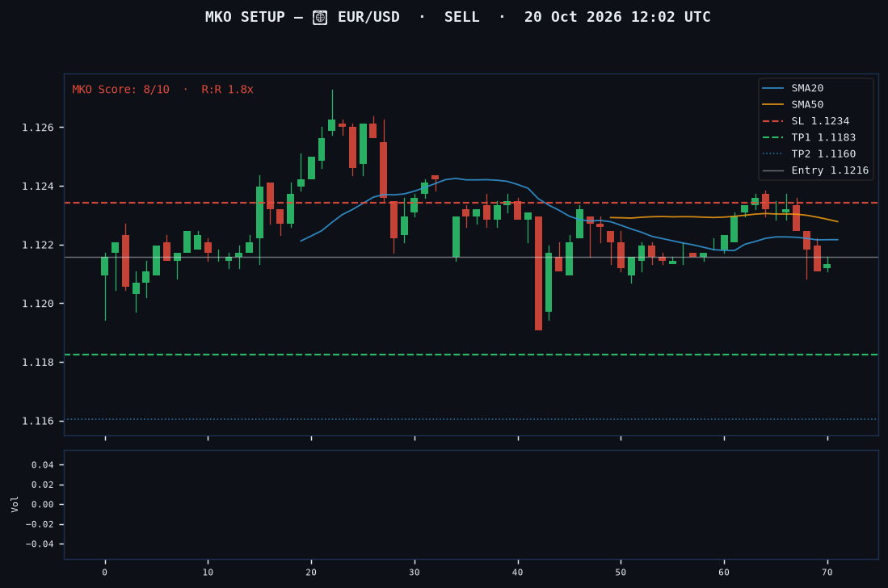Click the Entry 1.1216 legend entry
The width and height of the screenshot is (888, 588).
815,170
